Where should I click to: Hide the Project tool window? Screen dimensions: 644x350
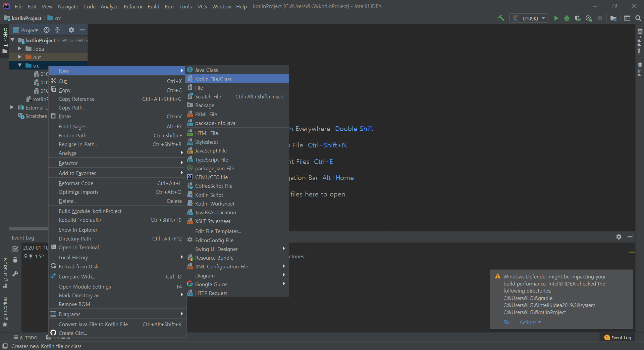(82, 30)
